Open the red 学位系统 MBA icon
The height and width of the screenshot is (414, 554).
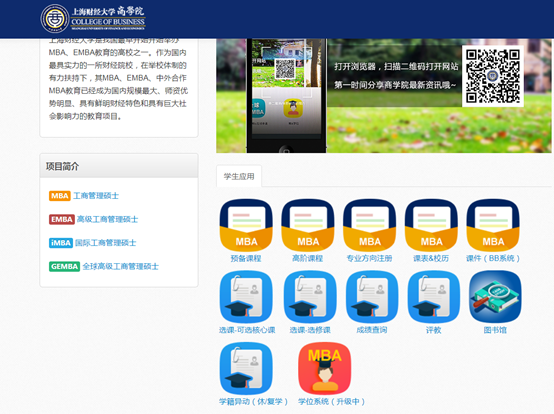pyautogui.click(x=325, y=368)
